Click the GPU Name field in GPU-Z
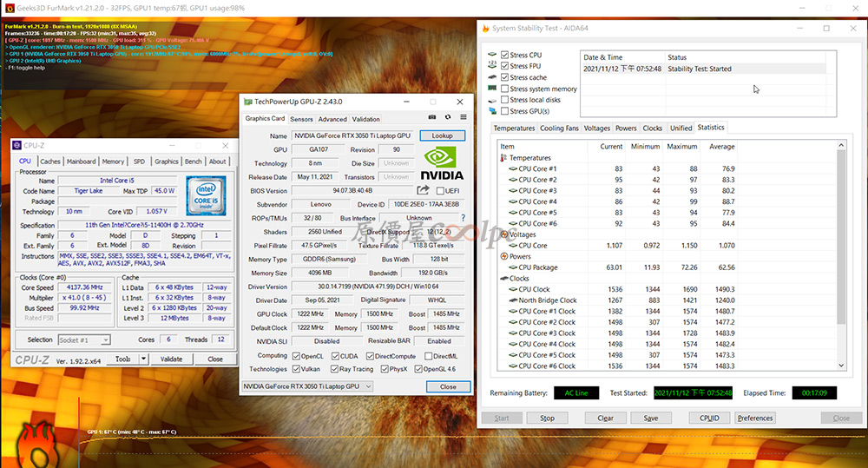This screenshot has height=468, width=868. pos(352,135)
